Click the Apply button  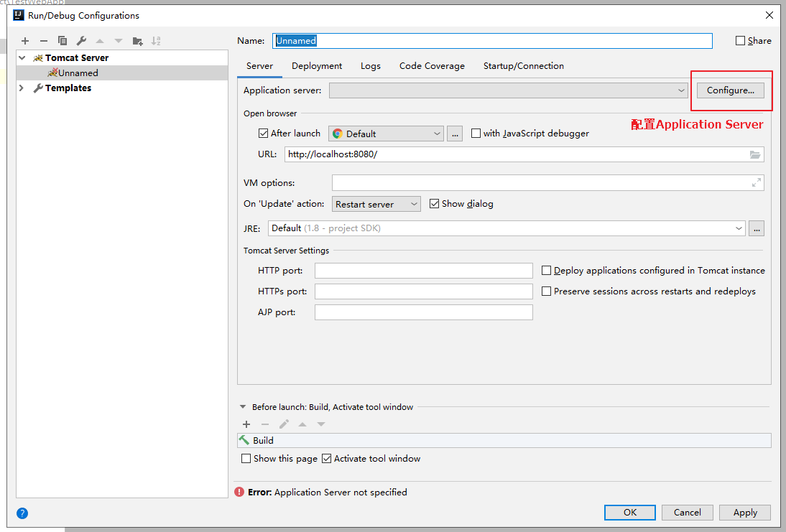pyautogui.click(x=745, y=513)
